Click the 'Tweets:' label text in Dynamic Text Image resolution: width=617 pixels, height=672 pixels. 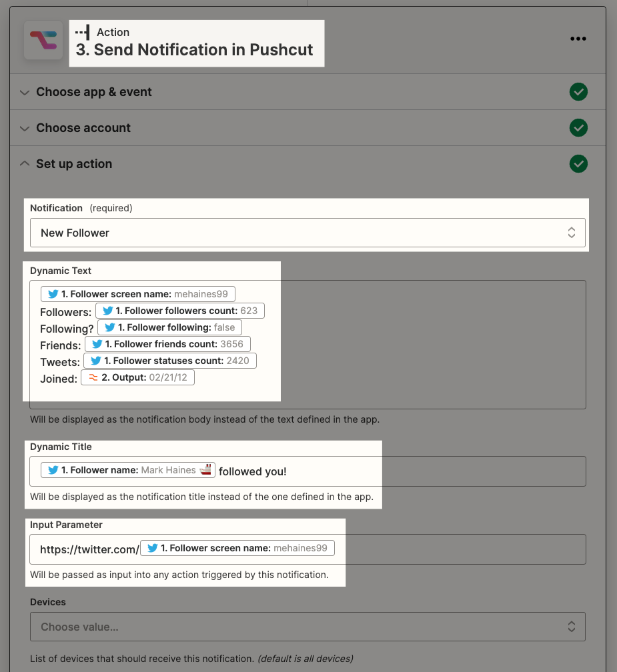(x=60, y=362)
